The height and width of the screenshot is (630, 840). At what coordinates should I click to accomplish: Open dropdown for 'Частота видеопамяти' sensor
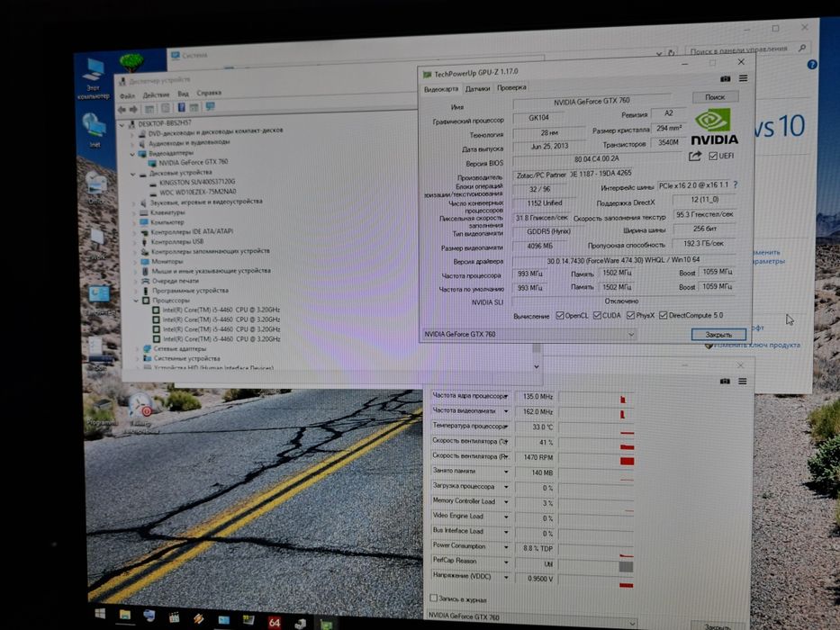(x=506, y=411)
